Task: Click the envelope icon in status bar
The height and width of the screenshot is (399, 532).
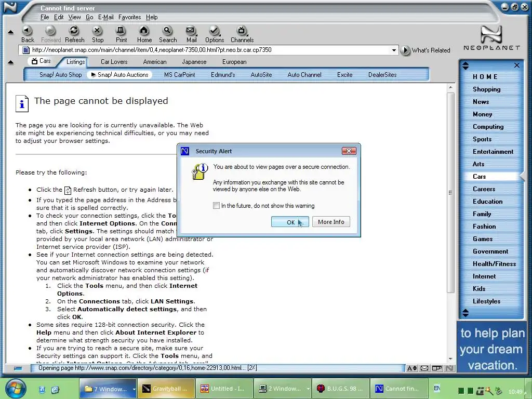Action: (x=424, y=368)
